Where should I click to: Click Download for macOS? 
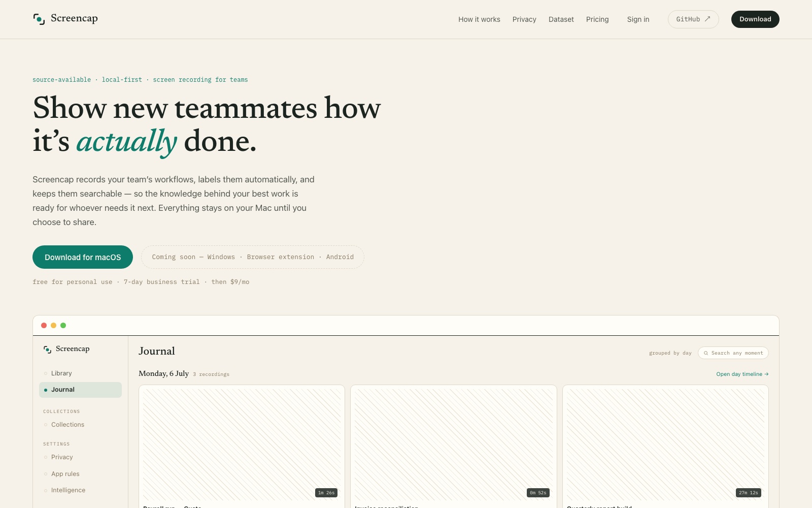83,257
